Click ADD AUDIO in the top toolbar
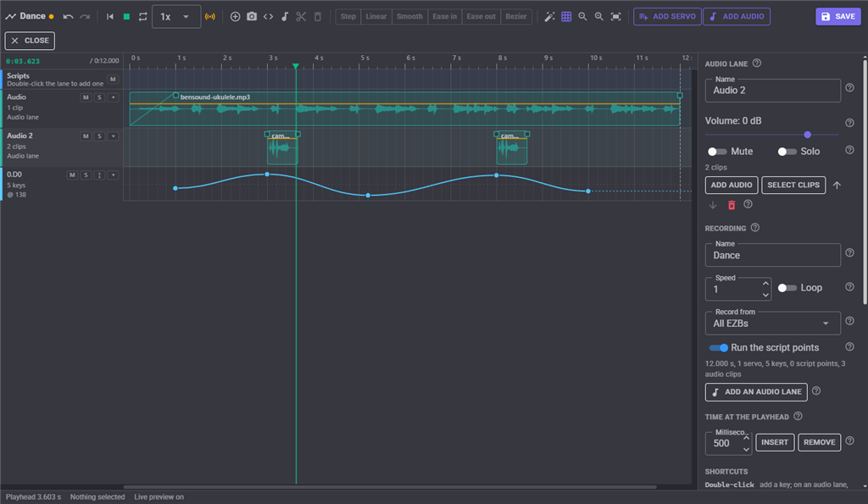868x504 pixels. (737, 17)
